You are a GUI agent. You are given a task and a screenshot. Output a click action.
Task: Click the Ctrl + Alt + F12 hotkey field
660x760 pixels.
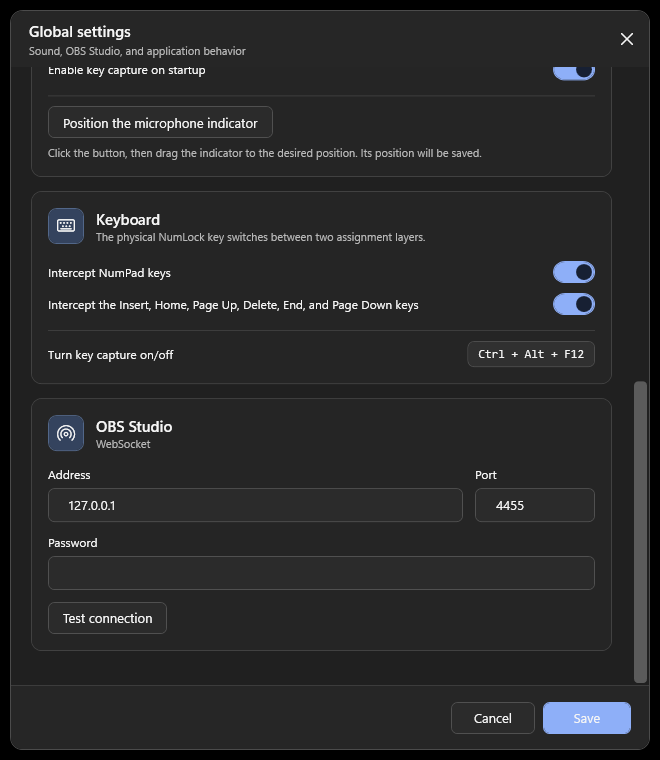coord(531,354)
